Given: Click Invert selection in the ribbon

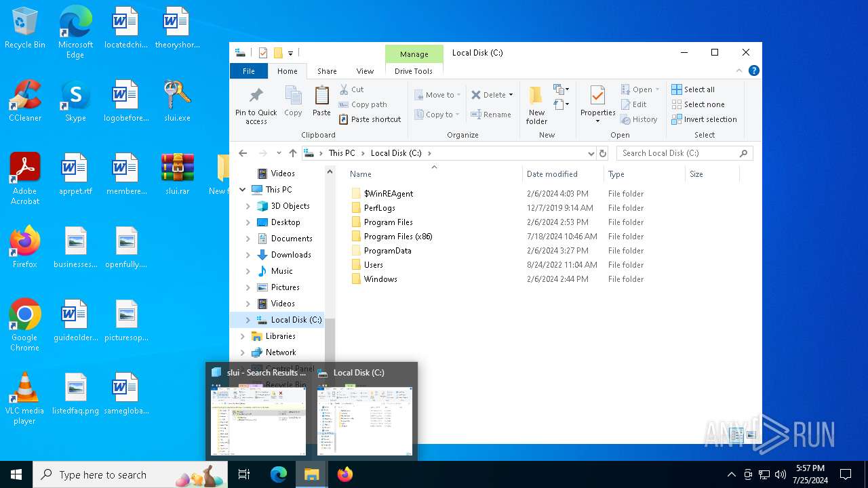Looking at the screenshot, I should point(704,119).
